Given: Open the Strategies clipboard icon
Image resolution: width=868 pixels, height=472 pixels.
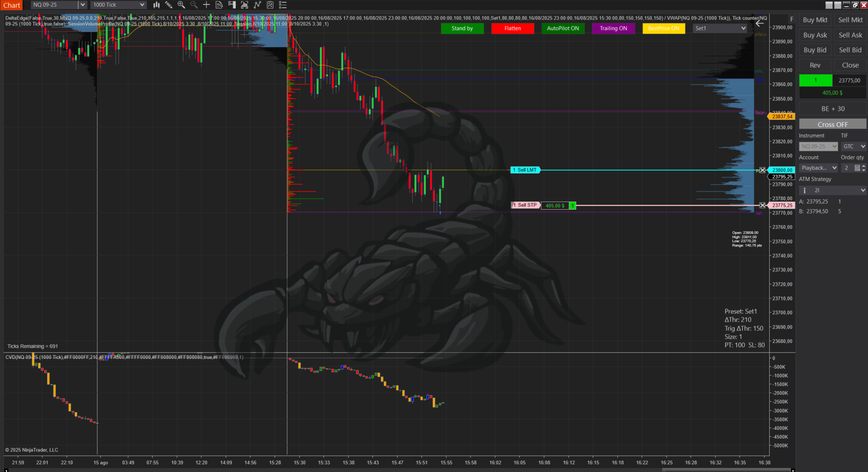Looking at the screenshot, I should point(270,5).
